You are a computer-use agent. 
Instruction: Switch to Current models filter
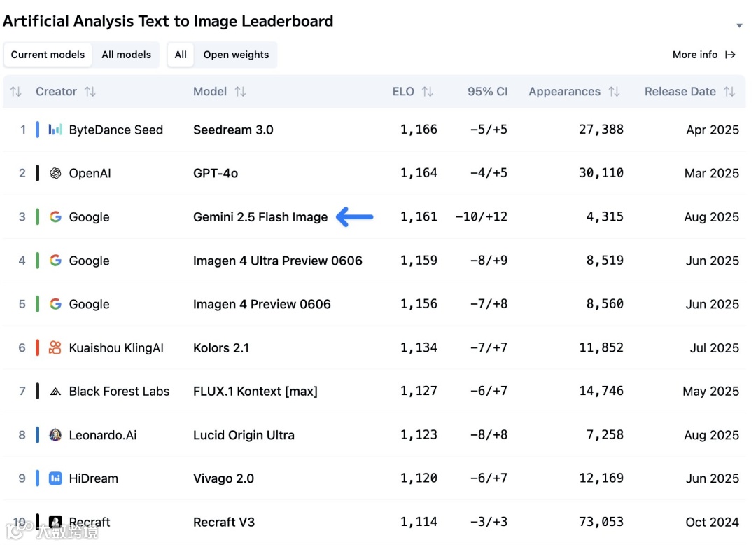48,55
